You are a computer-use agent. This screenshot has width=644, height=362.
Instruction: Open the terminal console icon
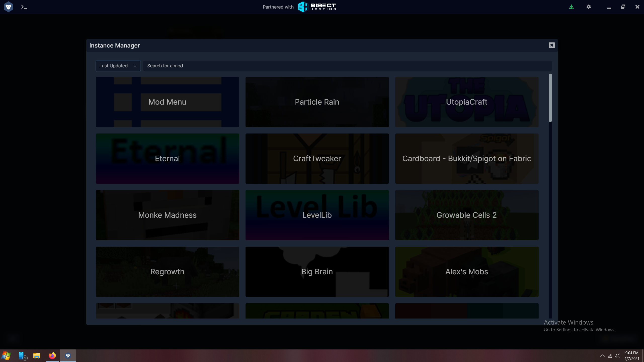coord(24,7)
